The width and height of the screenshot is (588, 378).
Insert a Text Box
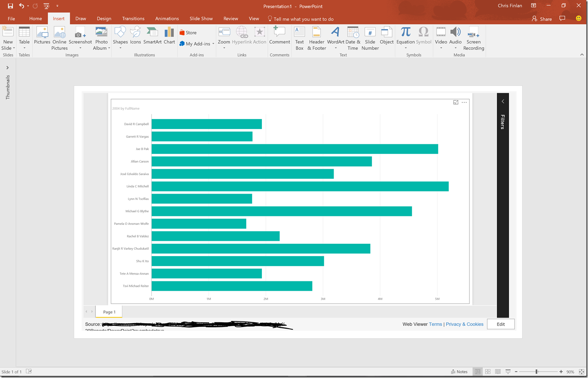tap(299, 38)
